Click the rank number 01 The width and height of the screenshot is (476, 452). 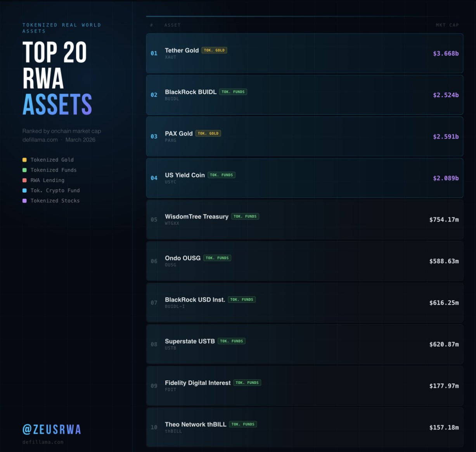click(x=154, y=54)
